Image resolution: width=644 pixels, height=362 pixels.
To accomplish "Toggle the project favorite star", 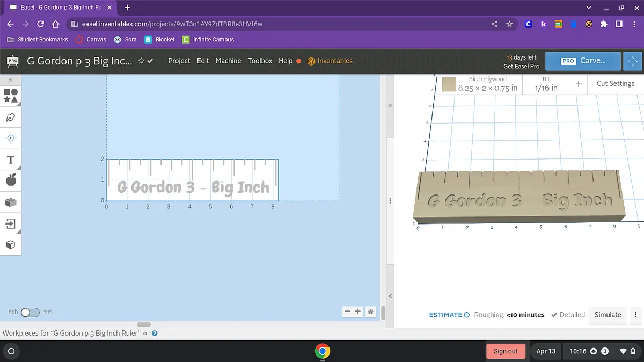I will pos(141,61).
